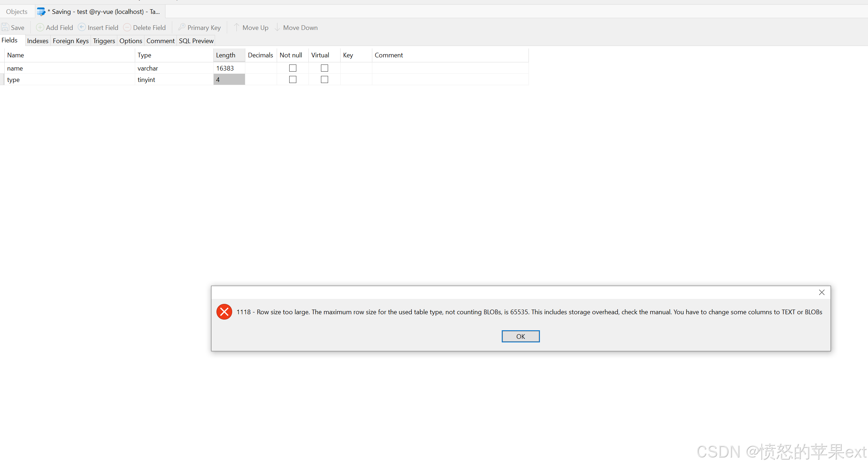Enable Not null for type field
The width and height of the screenshot is (868, 466).
pyautogui.click(x=292, y=79)
